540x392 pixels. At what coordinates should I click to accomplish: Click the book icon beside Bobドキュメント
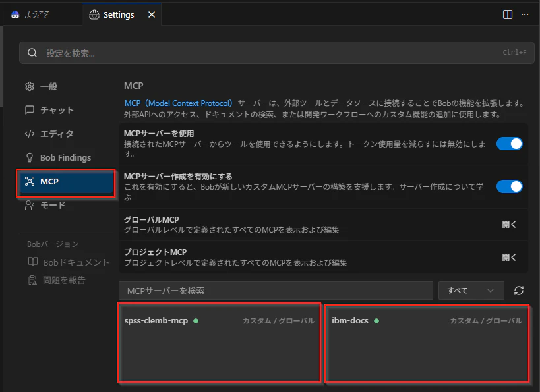click(33, 262)
